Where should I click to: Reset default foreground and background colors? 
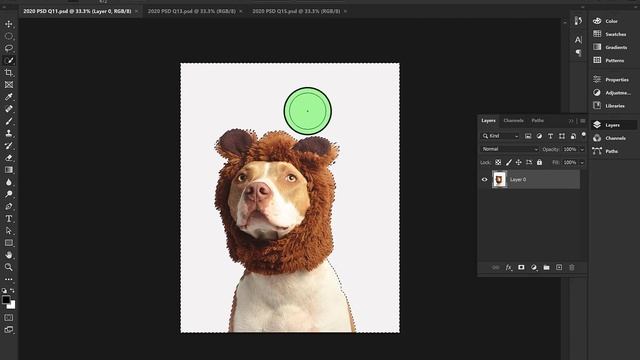(x=4, y=291)
